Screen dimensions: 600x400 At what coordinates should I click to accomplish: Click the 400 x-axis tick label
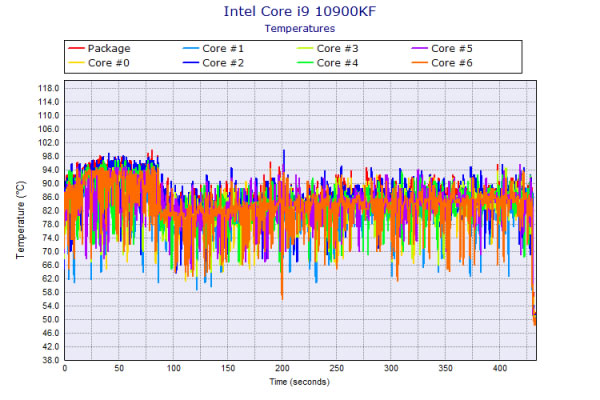[x=500, y=368]
